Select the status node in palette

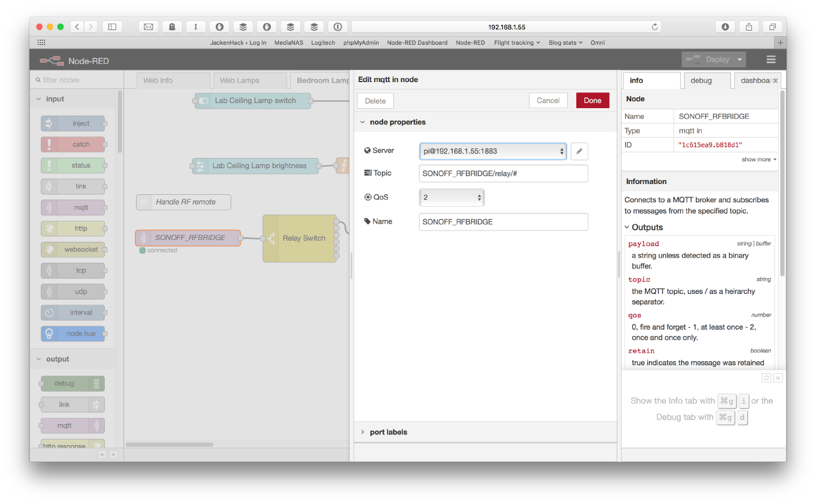[73, 165]
